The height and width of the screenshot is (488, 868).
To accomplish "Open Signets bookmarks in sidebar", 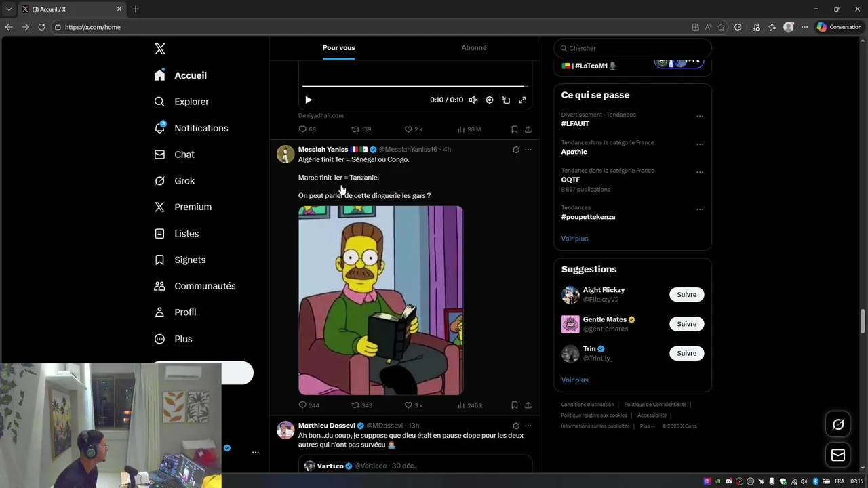I will (180, 260).
